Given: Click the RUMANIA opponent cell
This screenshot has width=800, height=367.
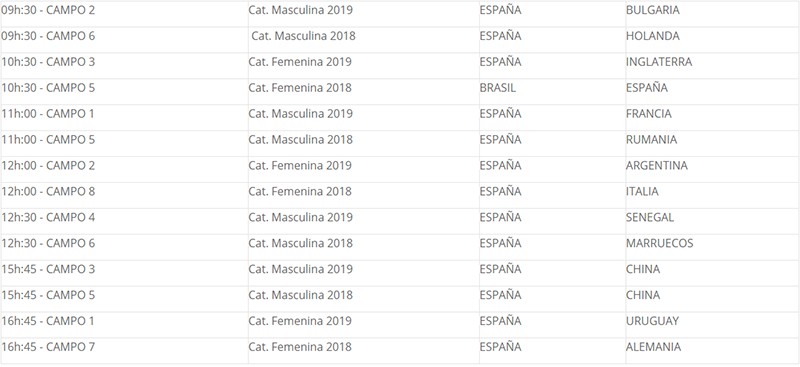Looking at the screenshot, I should [x=712, y=140].
